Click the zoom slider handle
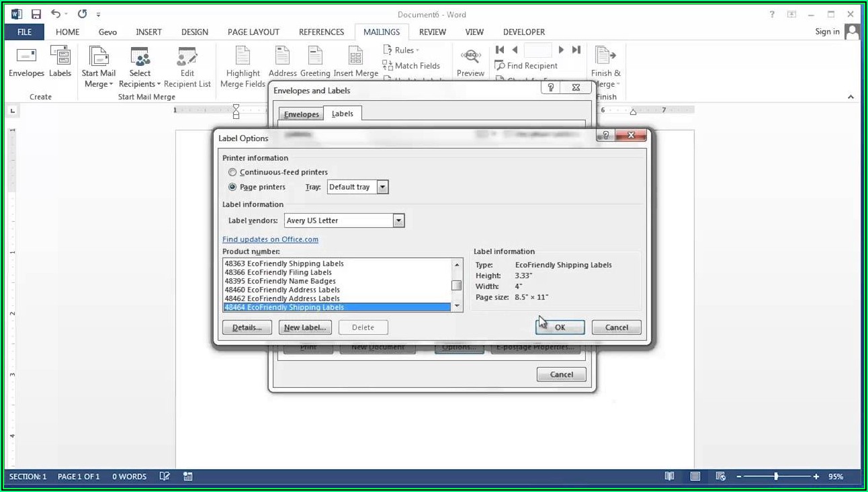The height and width of the screenshot is (492, 868). tap(776, 477)
